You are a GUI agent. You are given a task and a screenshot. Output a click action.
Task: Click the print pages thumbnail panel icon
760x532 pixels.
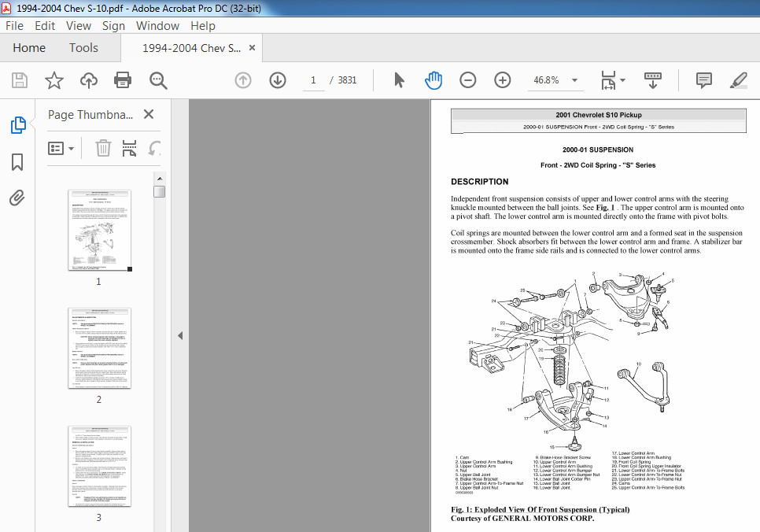tap(129, 148)
